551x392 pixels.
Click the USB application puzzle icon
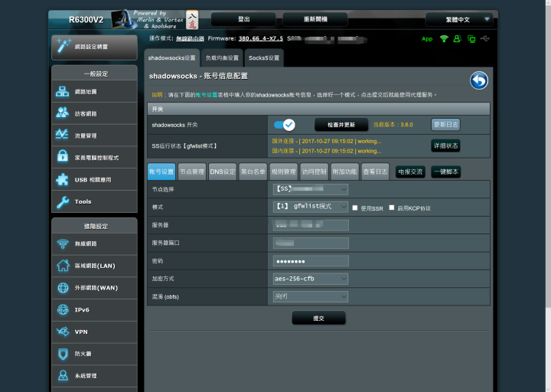tap(63, 179)
